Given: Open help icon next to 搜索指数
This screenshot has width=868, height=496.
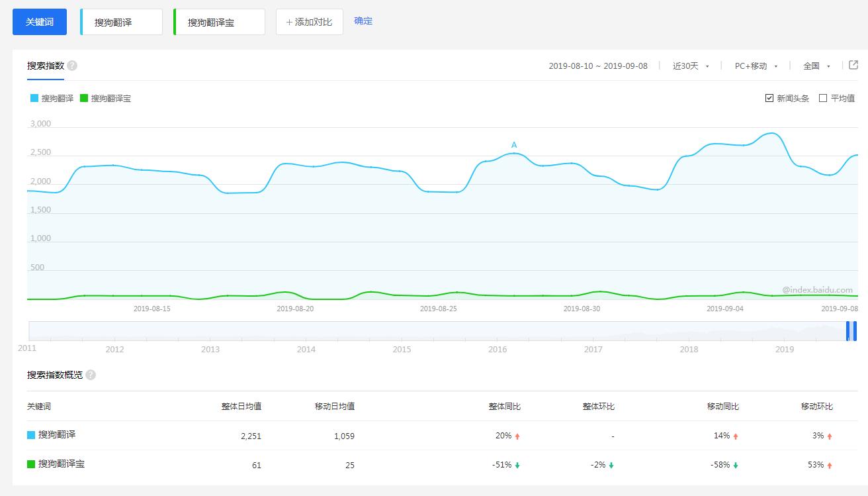Looking at the screenshot, I should click(72, 66).
